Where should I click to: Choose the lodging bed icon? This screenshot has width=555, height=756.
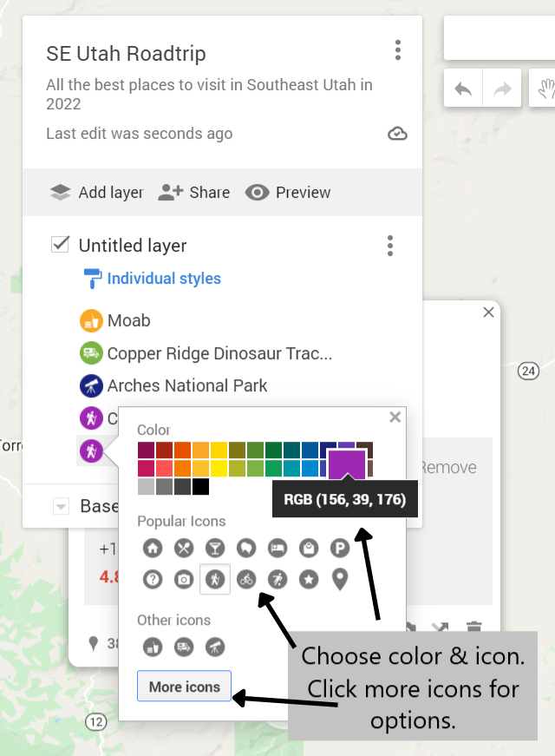pyautogui.click(x=277, y=549)
